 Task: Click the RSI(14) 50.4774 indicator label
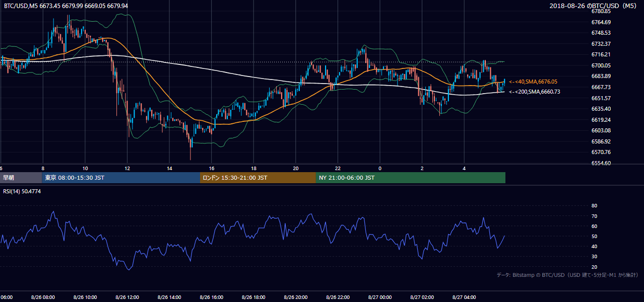22,191
